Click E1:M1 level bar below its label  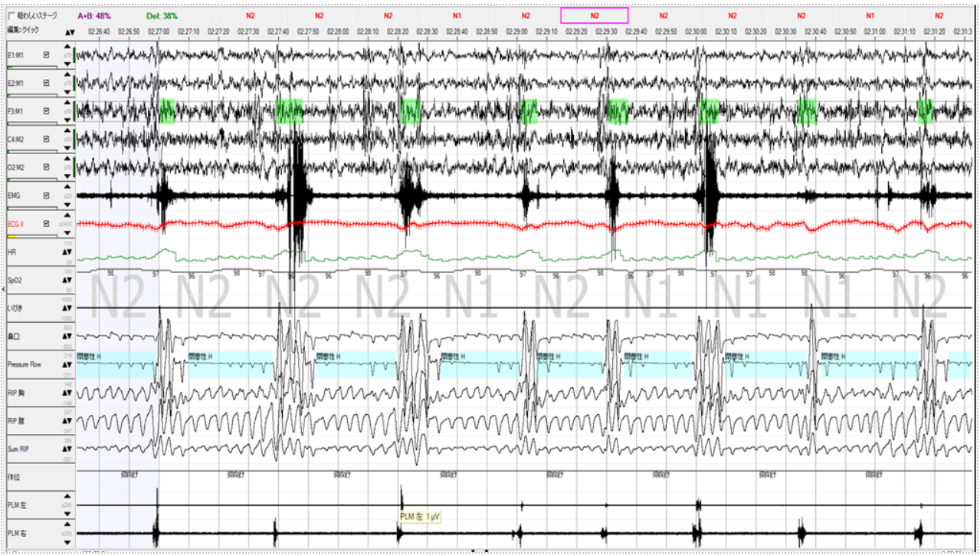click(31, 67)
